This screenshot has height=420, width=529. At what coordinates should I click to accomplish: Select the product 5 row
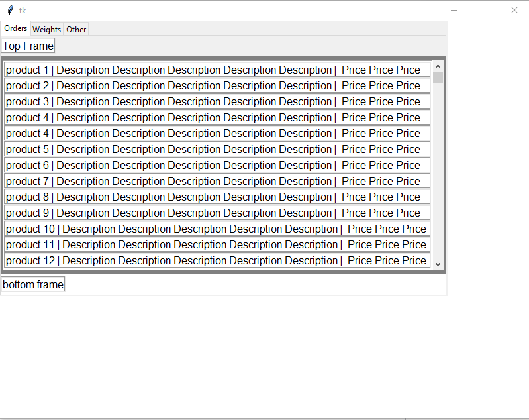(x=217, y=149)
